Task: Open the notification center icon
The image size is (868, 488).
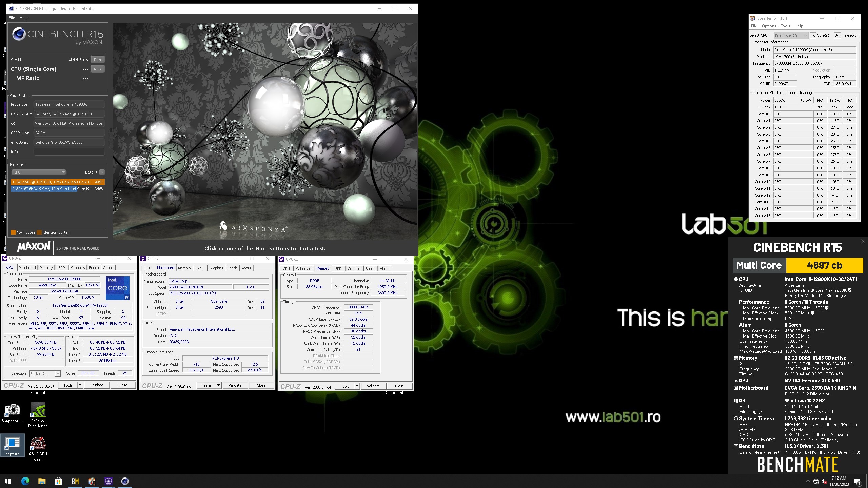Action: [x=857, y=481]
